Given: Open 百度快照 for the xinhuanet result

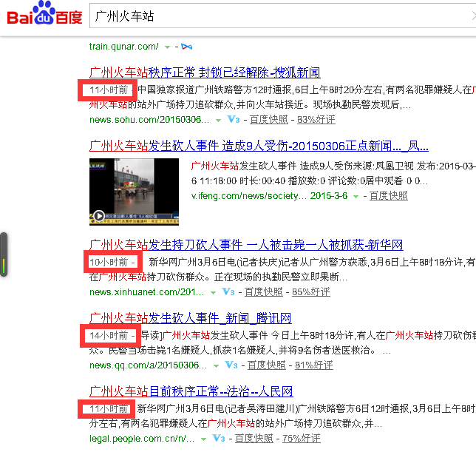Looking at the screenshot, I should pyautogui.click(x=263, y=292).
